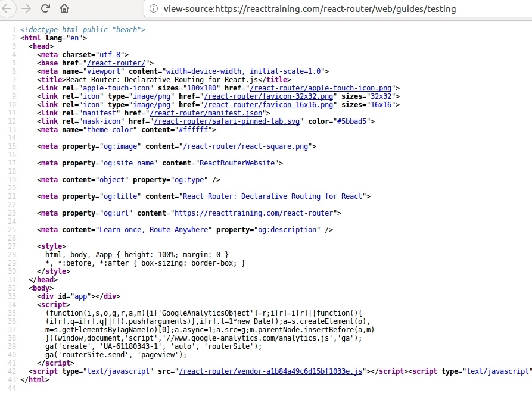Click the 'width=device-width, initial-scale=1.0' value

pyautogui.click(x=244, y=71)
